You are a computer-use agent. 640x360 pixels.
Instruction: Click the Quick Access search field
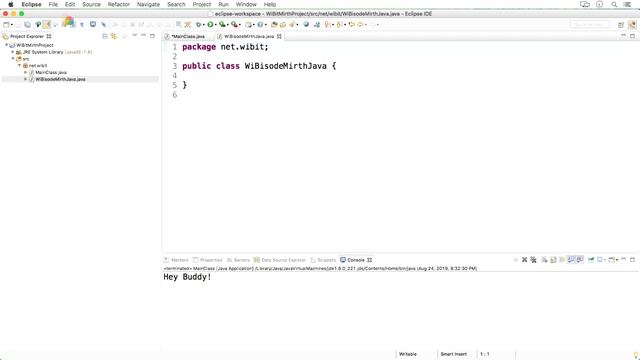pos(589,24)
